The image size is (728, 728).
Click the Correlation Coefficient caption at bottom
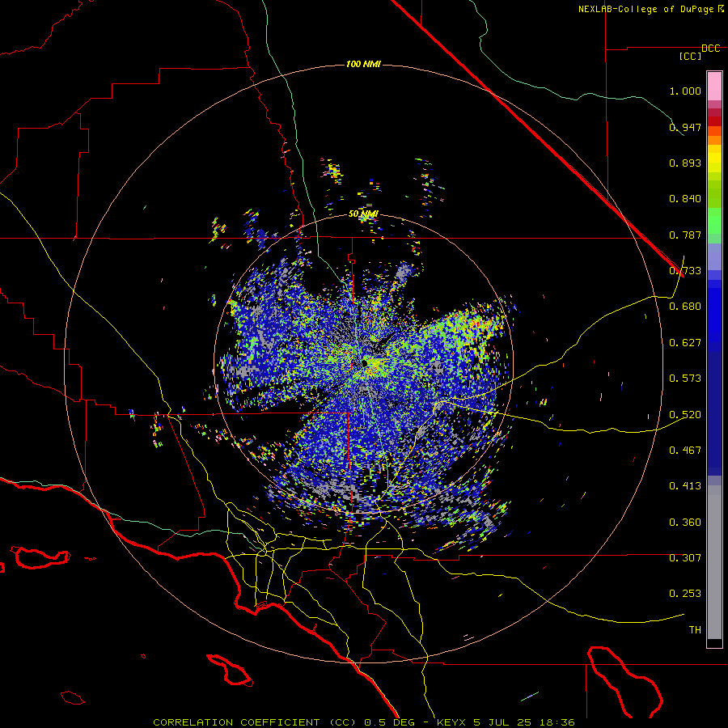[x=363, y=722]
